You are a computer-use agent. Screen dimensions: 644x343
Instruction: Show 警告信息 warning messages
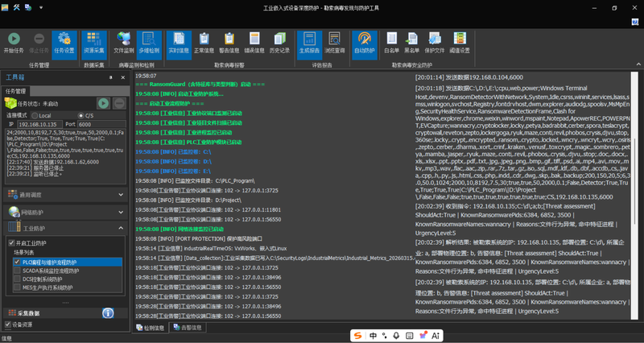(x=229, y=43)
